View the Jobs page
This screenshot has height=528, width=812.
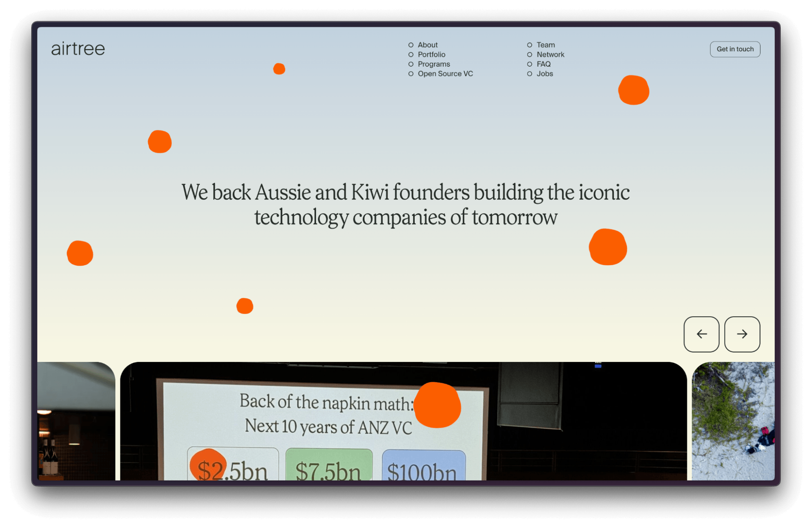coord(544,74)
